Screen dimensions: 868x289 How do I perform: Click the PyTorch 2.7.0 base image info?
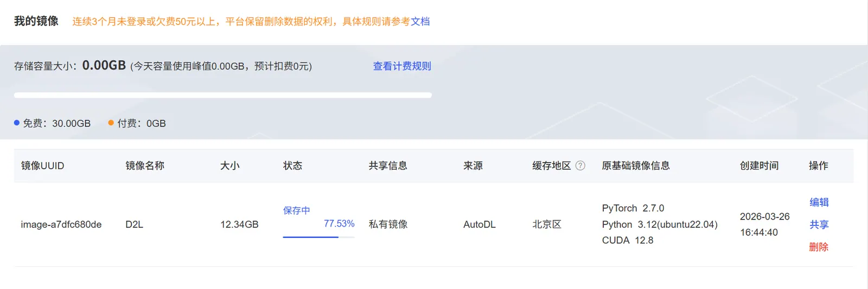click(633, 208)
